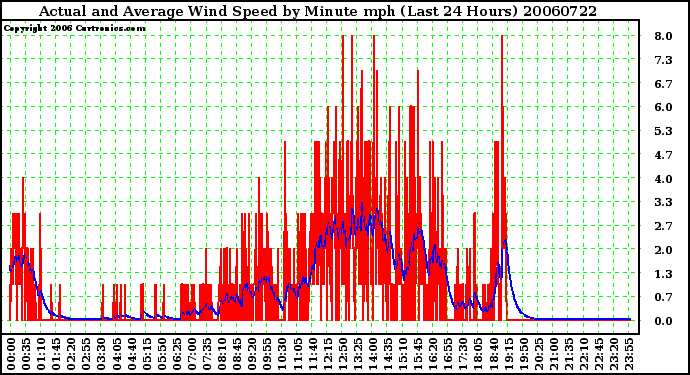Click the 04:05 time label

(116, 354)
